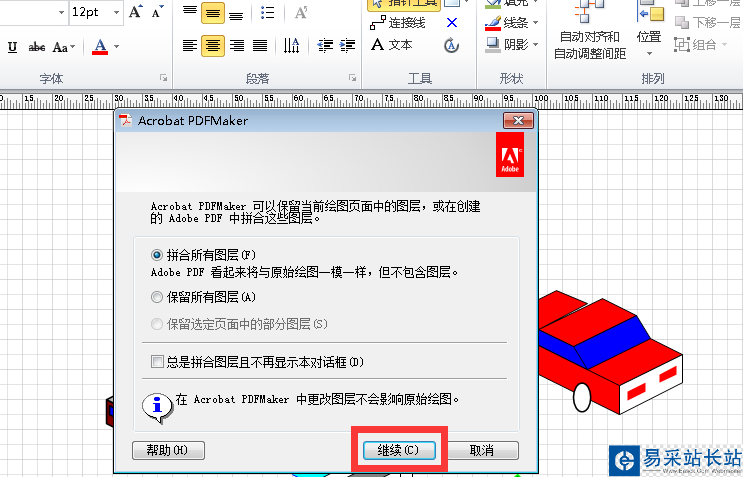Toggle underline formatting
This screenshot has height=477, width=743.
click(13, 47)
